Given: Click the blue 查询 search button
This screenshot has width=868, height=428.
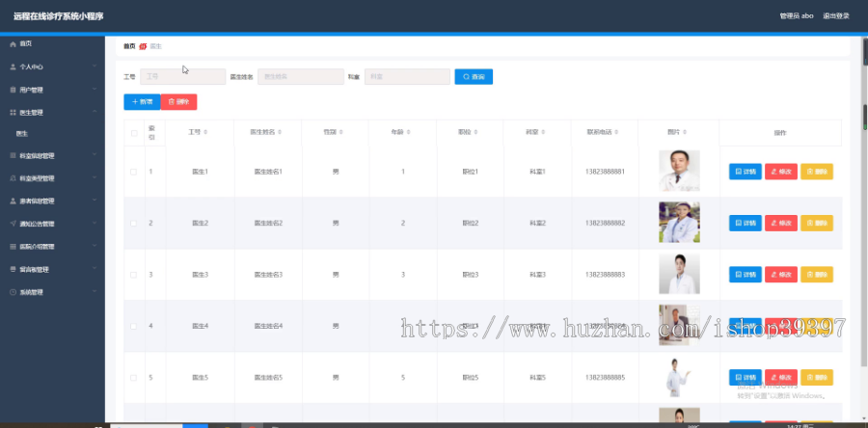Looking at the screenshot, I should 474,77.
